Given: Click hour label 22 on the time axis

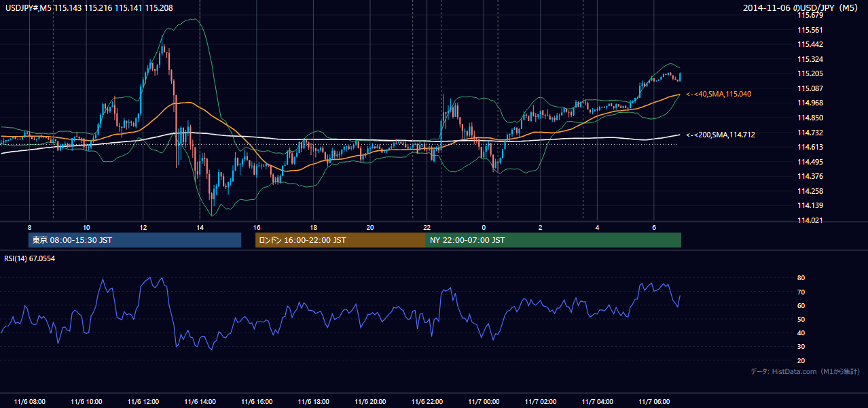Looking at the screenshot, I should [427, 226].
